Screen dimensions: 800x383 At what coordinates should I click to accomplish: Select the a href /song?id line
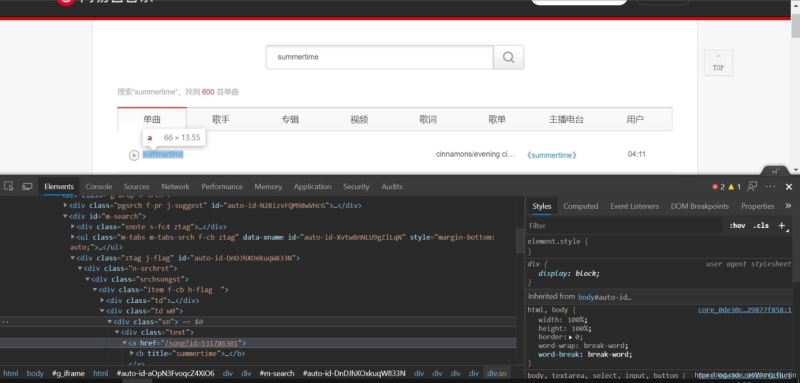click(258, 343)
